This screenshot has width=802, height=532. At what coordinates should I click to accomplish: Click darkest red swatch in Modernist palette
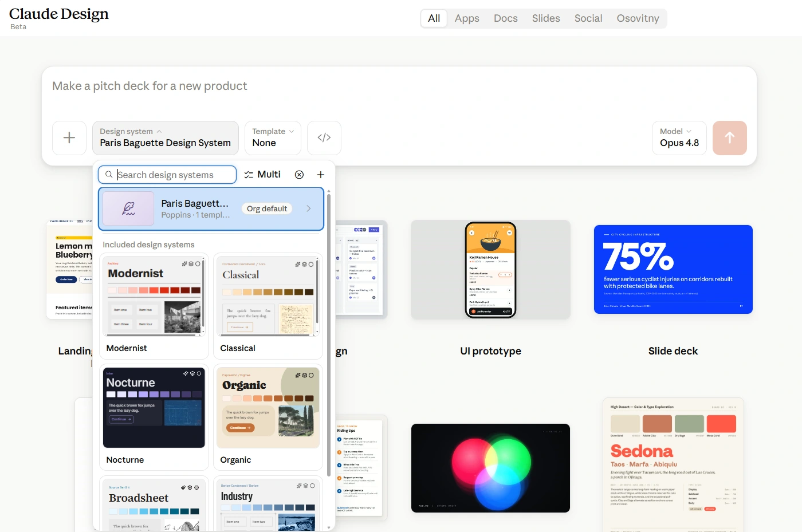click(x=196, y=290)
